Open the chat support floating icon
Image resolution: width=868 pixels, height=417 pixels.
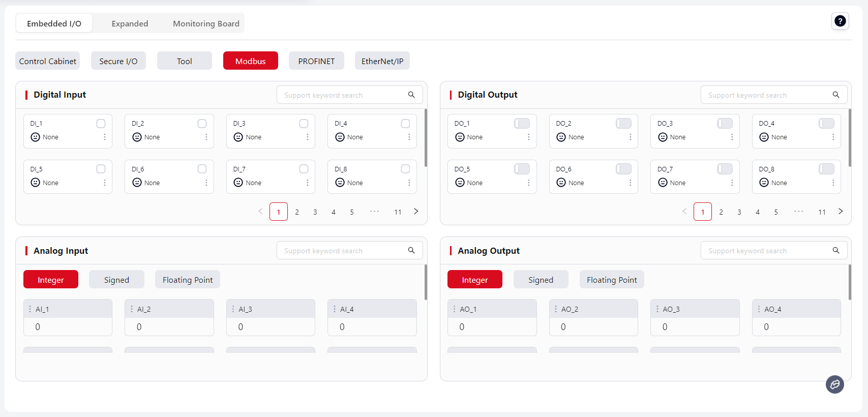click(x=834, y=384)
